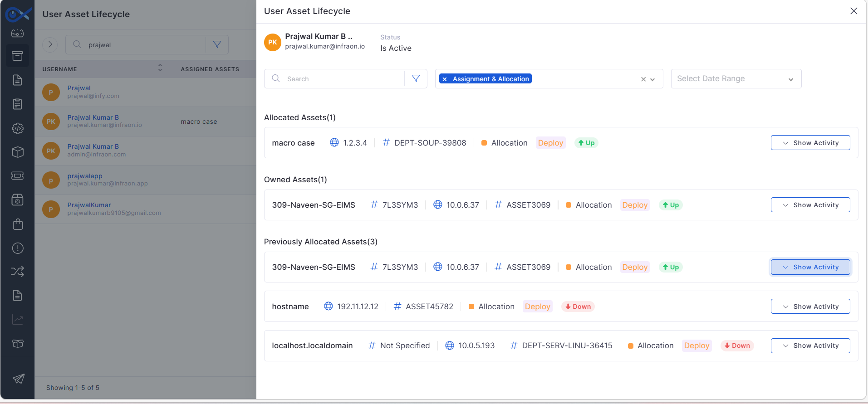868x404 pixels.
Task: Click Show Activity for localhost.localdomain
Action: [x=810, y=346]
